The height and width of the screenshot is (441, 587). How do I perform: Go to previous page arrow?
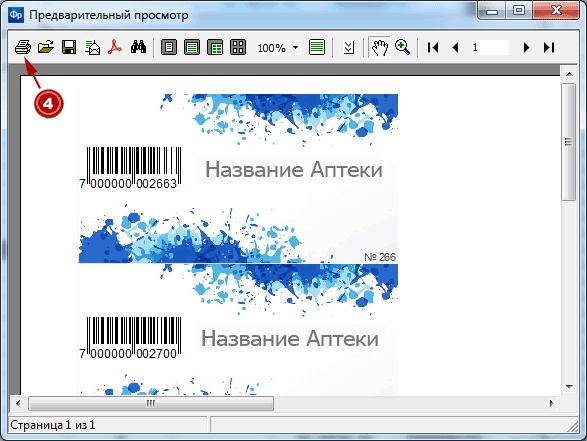click(x=456, y=48)
